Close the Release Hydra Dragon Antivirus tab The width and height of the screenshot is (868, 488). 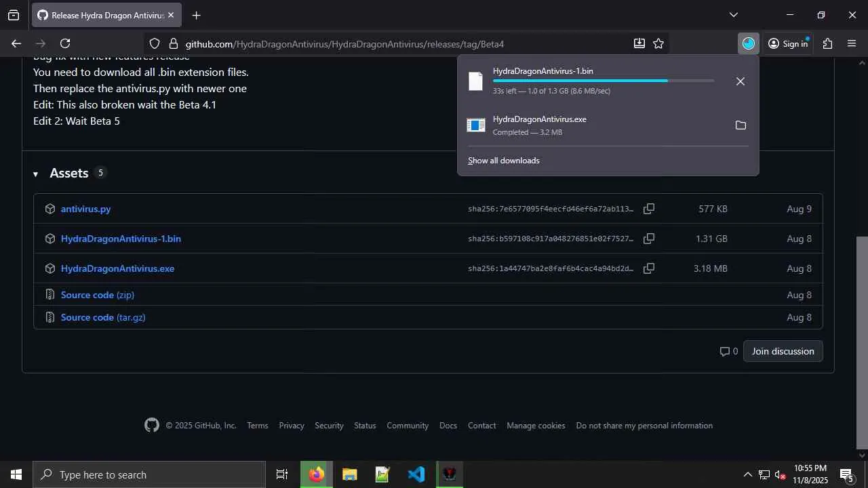171,15
